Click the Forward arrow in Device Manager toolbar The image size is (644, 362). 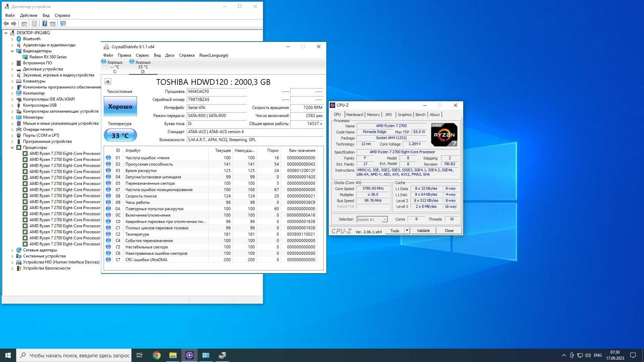pos(14,23)
